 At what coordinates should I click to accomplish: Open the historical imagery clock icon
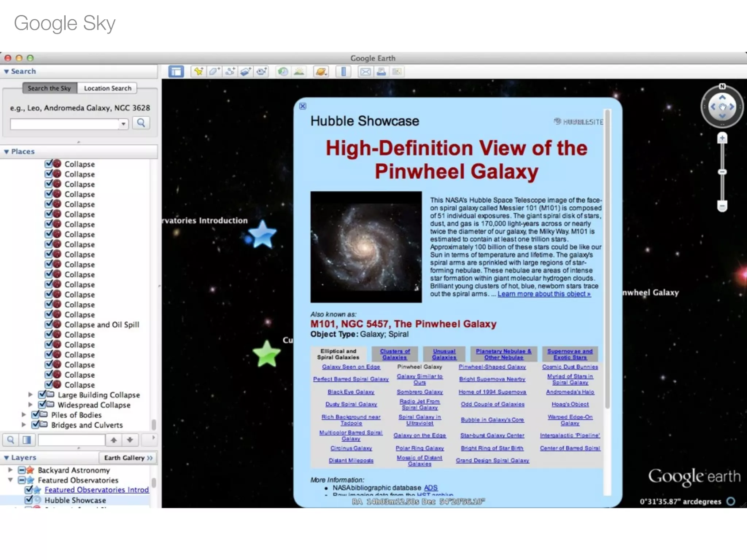pos(283,72)
